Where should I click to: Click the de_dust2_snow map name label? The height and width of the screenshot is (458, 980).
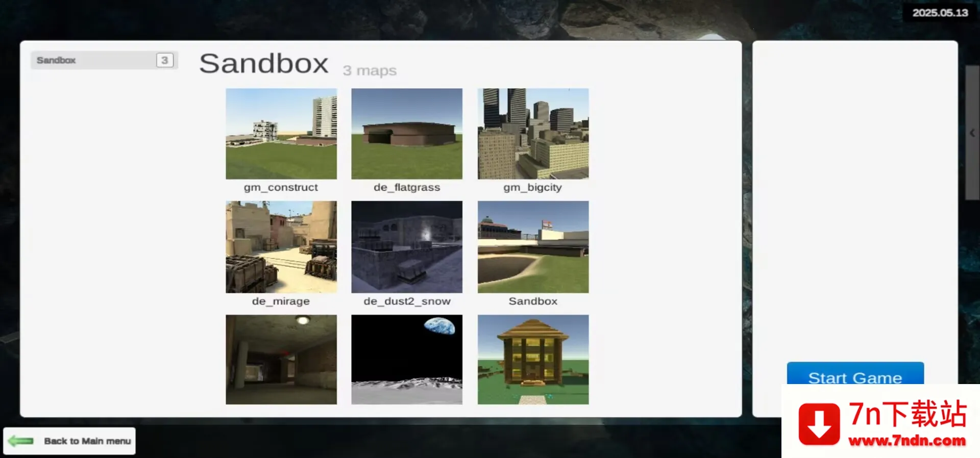pos(407,301)
